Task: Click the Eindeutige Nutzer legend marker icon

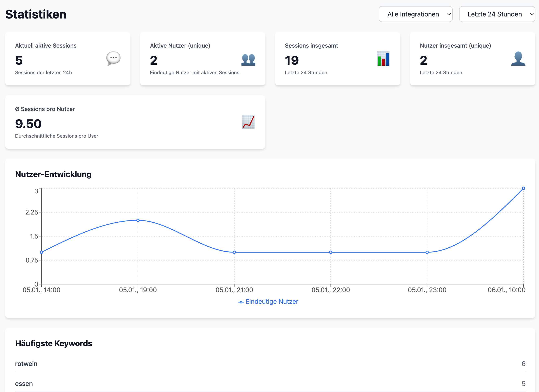Action: (x=241, y=302)
